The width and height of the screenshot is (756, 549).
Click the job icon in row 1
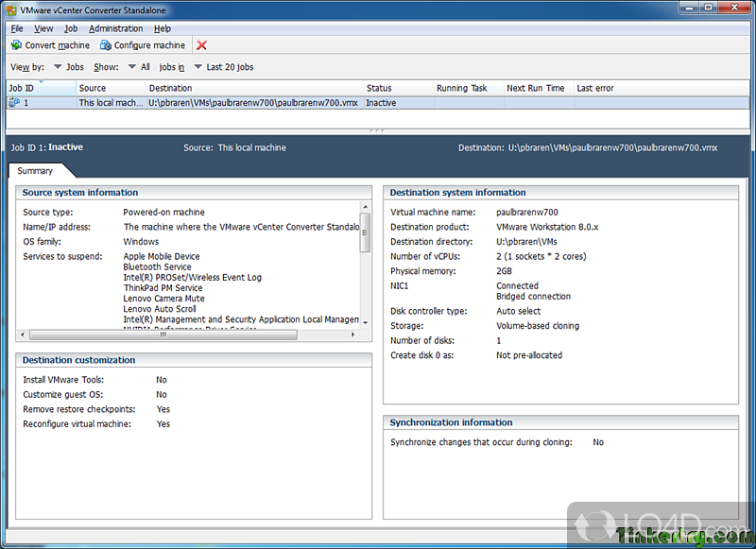(x=14, y=103)
